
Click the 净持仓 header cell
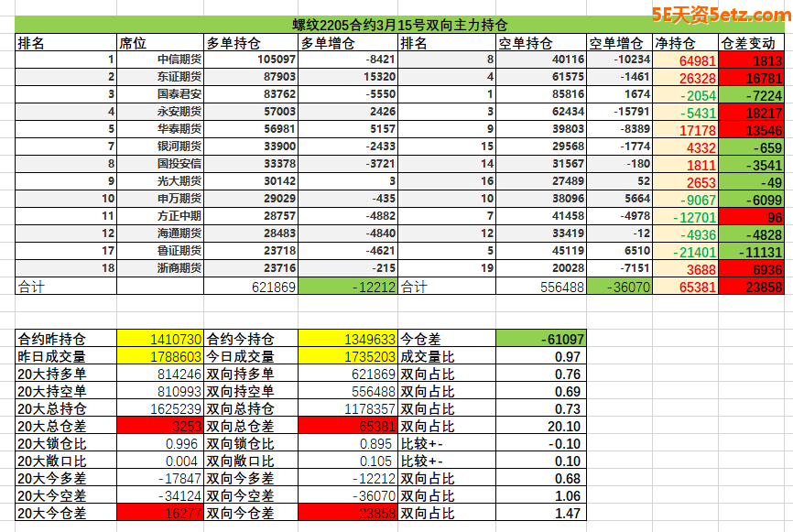click(685, 43)
